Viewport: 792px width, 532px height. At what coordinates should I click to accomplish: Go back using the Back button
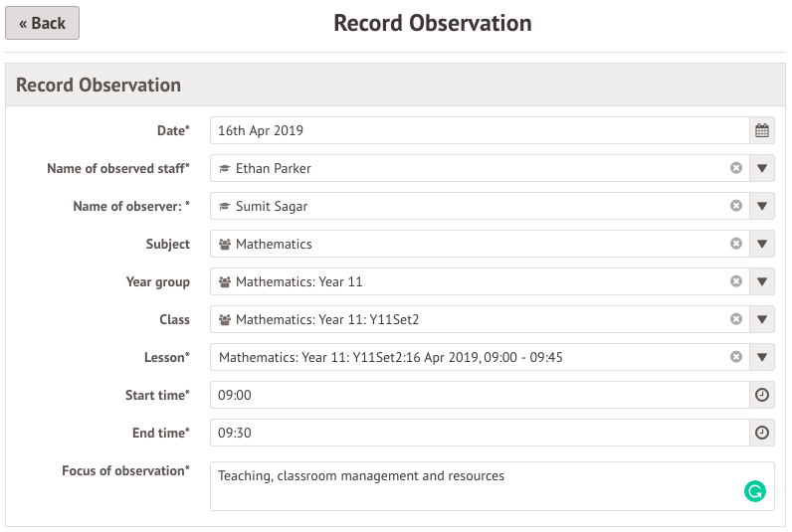(42, 23)
